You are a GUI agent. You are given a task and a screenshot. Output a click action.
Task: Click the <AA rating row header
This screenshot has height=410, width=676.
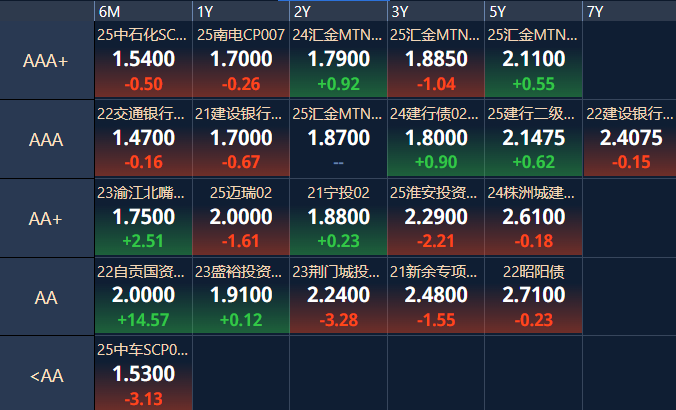tap(46, 376)
